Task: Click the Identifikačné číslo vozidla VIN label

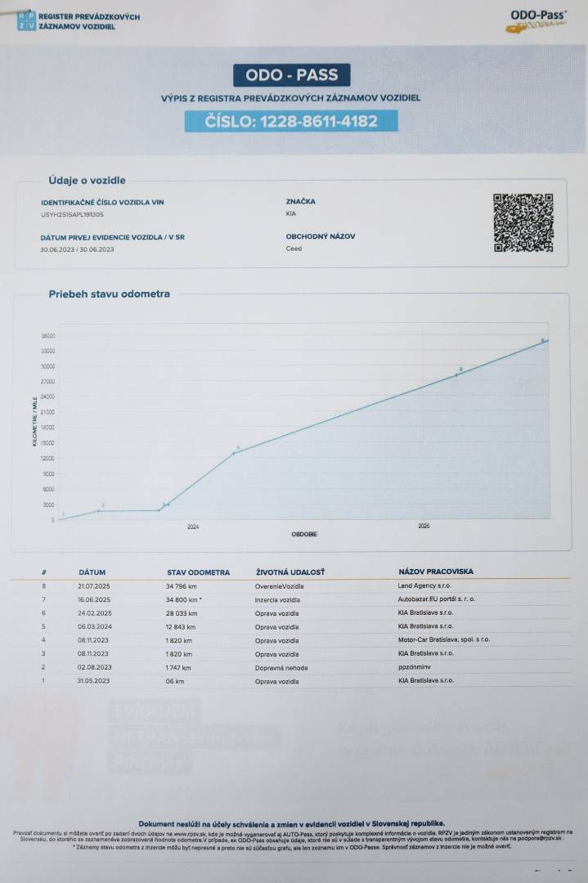Action: (102, 202)
